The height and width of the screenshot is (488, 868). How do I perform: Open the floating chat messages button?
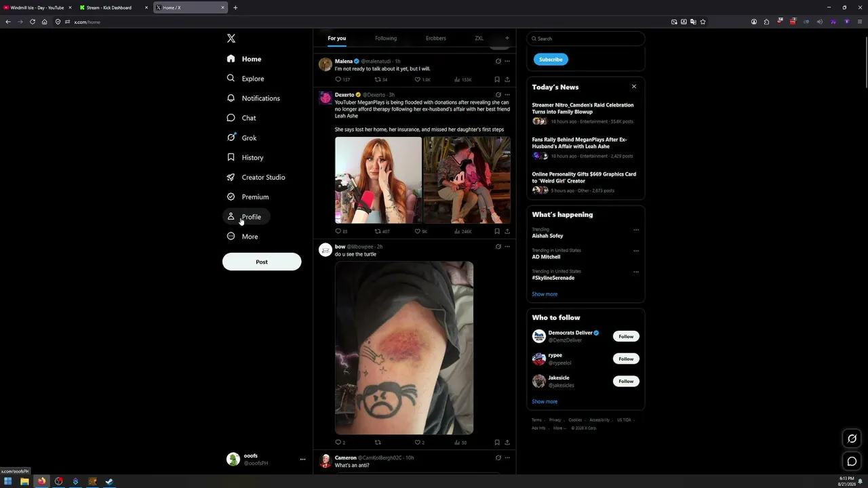(x=852, y=462)
